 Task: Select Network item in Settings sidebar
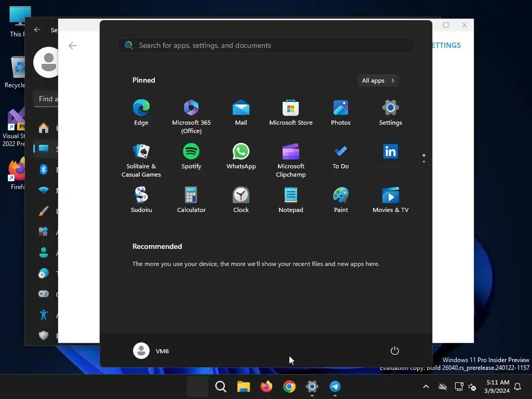[46, 190]
